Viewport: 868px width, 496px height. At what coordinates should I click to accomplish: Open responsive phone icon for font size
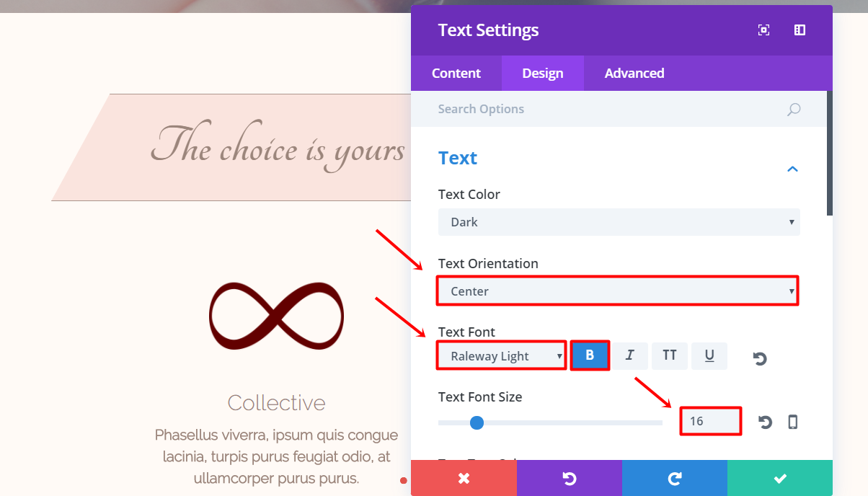[x=793, y=422]
